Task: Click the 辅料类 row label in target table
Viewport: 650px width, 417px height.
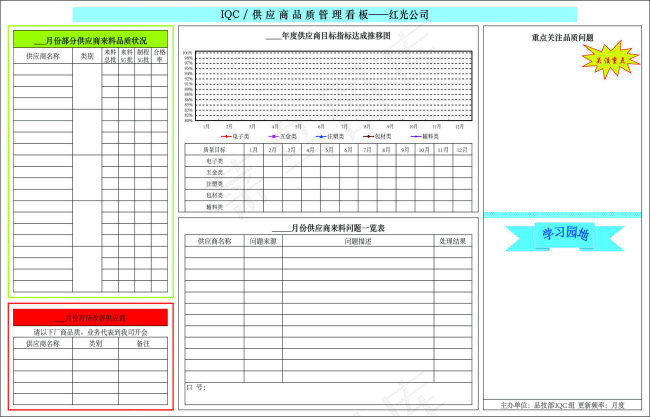Action: [x=214, y=206]
